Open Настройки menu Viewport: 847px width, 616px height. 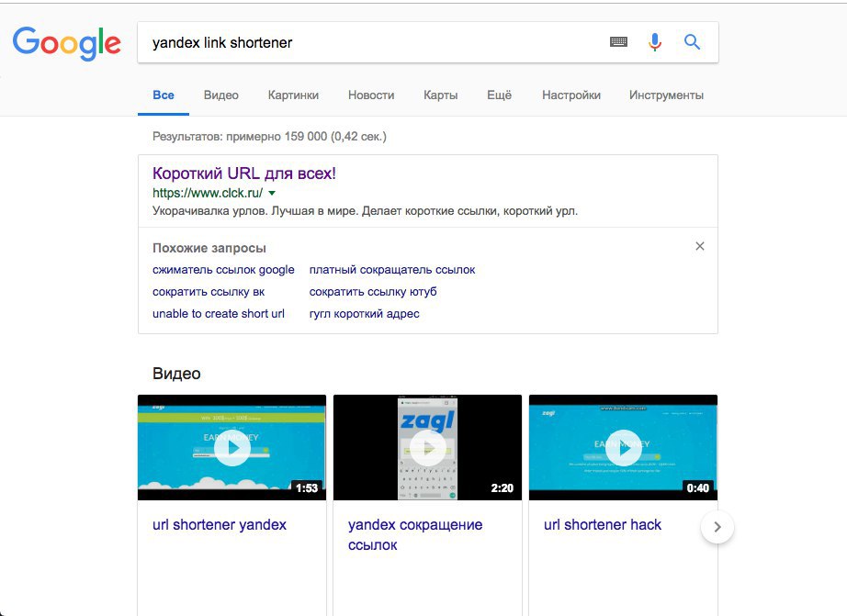(x=571, y=95)
